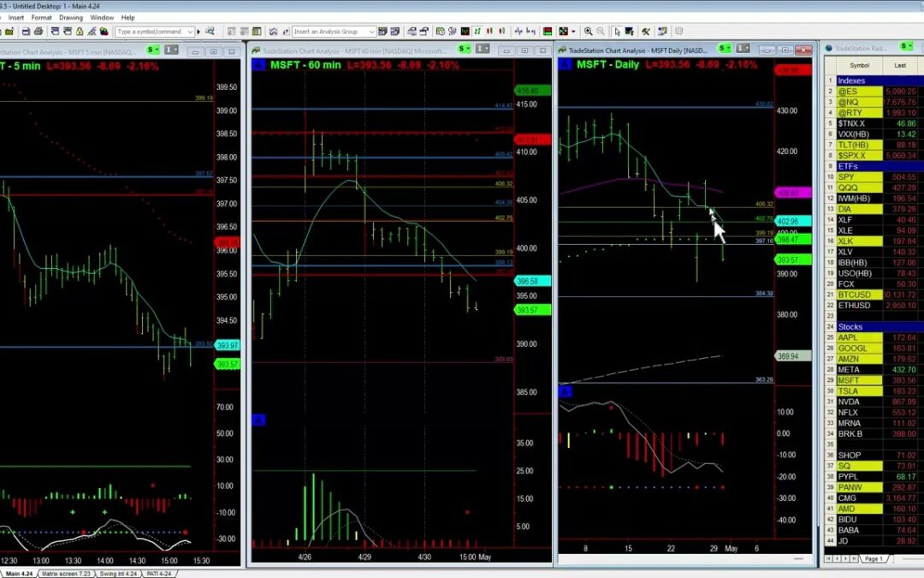This screenshot has width=924, height=578.
Task: Toggle the green S session button on MSFT 60 min
Action: coord(463,50)
